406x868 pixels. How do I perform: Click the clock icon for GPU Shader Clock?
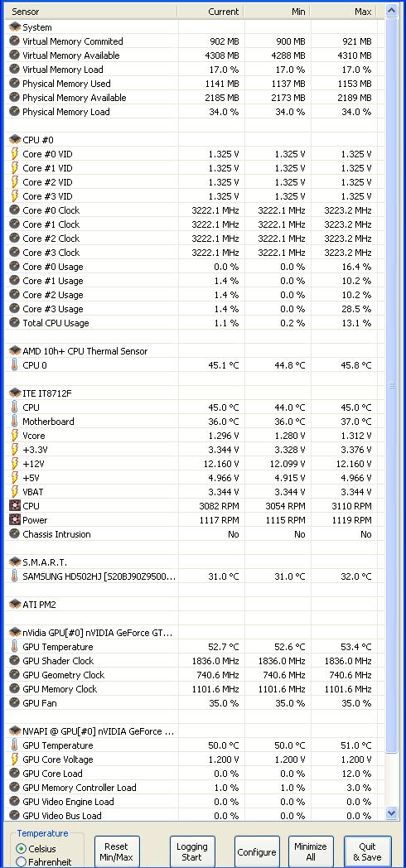[15, 660]
